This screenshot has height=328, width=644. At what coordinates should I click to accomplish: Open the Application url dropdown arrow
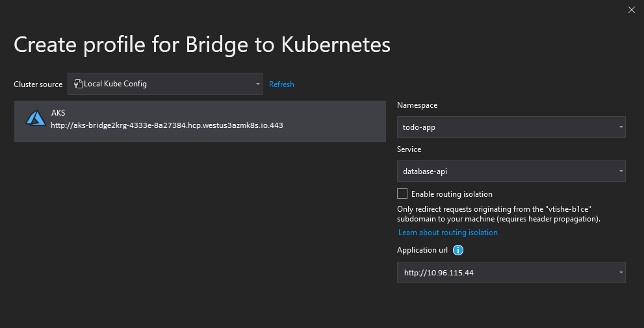tap(621, 273)
